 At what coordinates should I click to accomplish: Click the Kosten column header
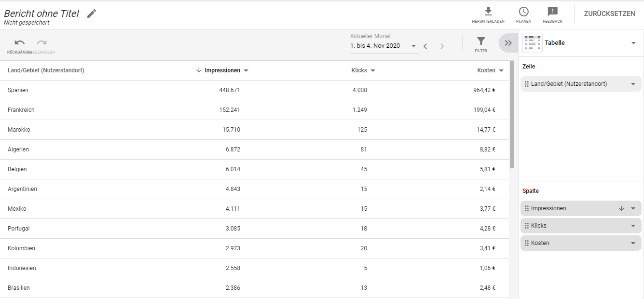point(486,70)
